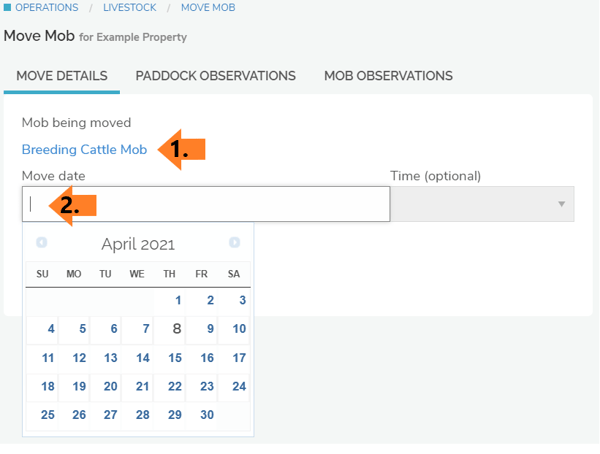Select April 1 on the calendar
The image size is (600, 454).
click(178, 300)
